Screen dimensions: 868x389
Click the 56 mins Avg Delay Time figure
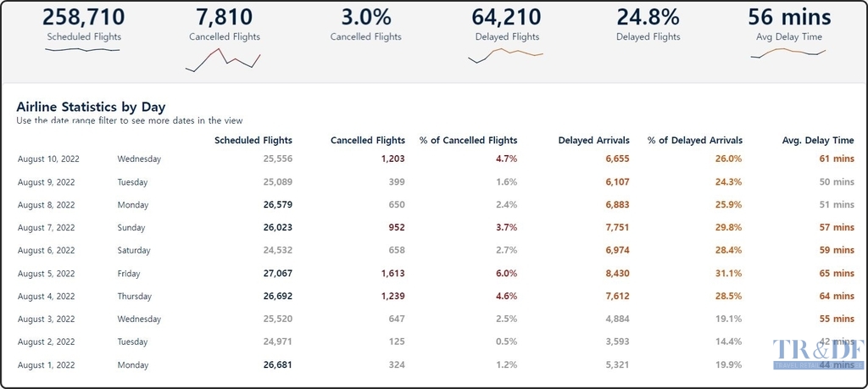pyautogui.click(x=788, y=17)
